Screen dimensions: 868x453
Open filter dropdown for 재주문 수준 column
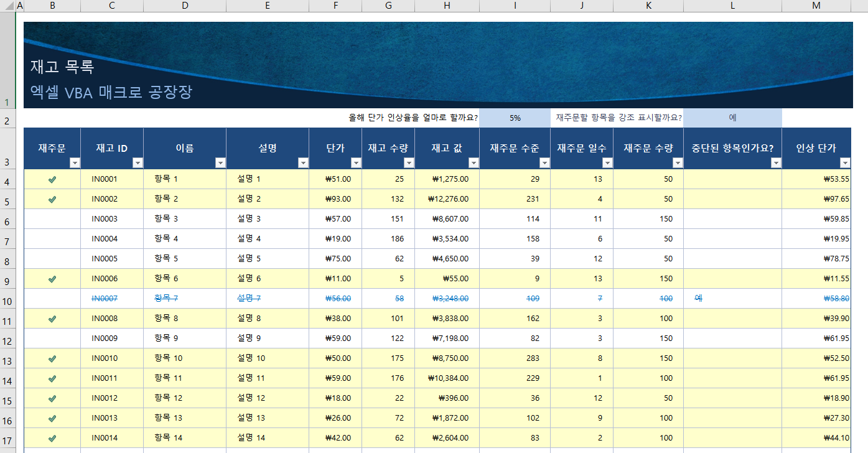click(544, 163)
